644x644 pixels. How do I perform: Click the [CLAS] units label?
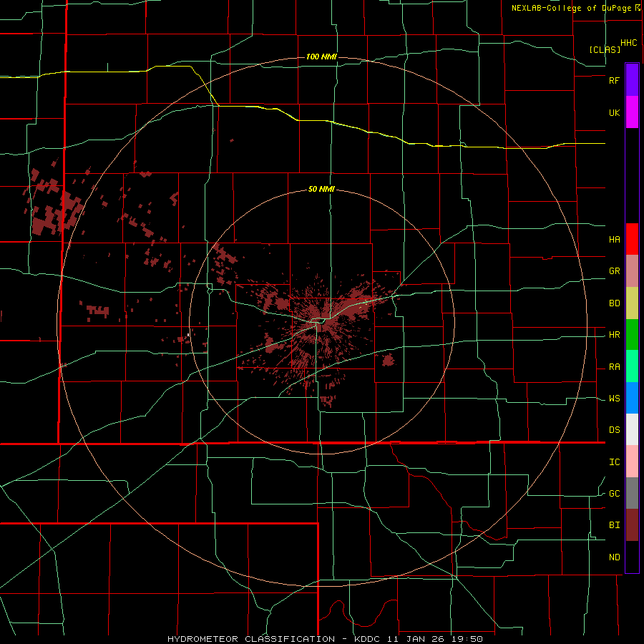pos(605,49)
